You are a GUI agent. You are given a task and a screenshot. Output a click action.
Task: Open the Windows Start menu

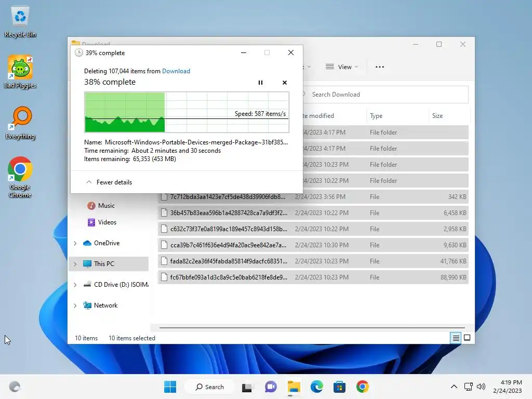click(x=170, y=387)
